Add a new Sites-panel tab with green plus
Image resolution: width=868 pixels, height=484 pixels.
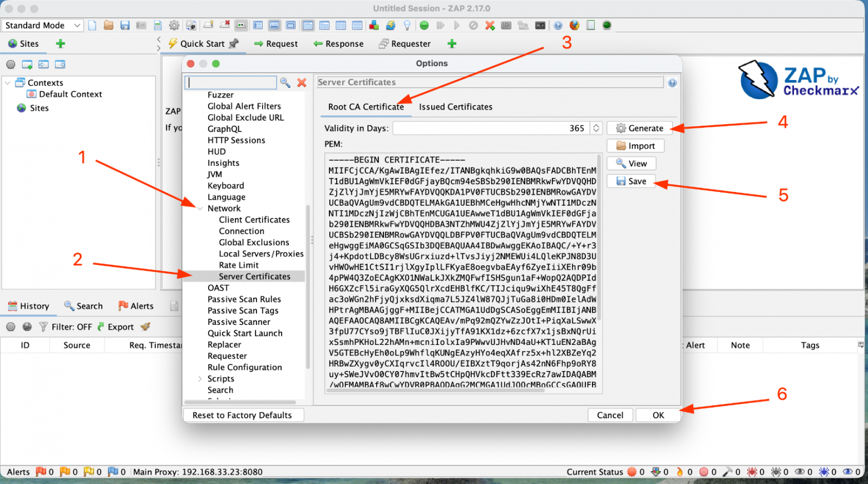click(x=61, y=43)
